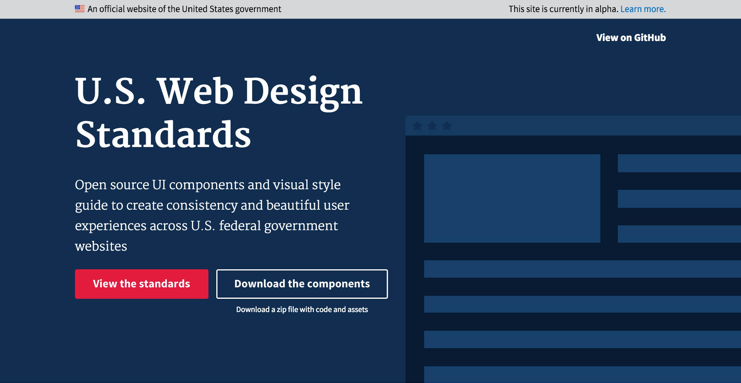Click the View the standards button

[x=141, y=284]
